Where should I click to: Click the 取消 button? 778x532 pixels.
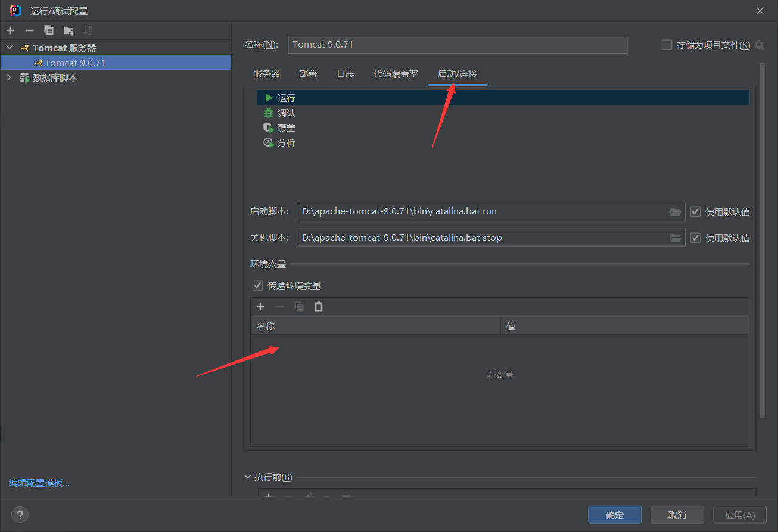[677, 515]
